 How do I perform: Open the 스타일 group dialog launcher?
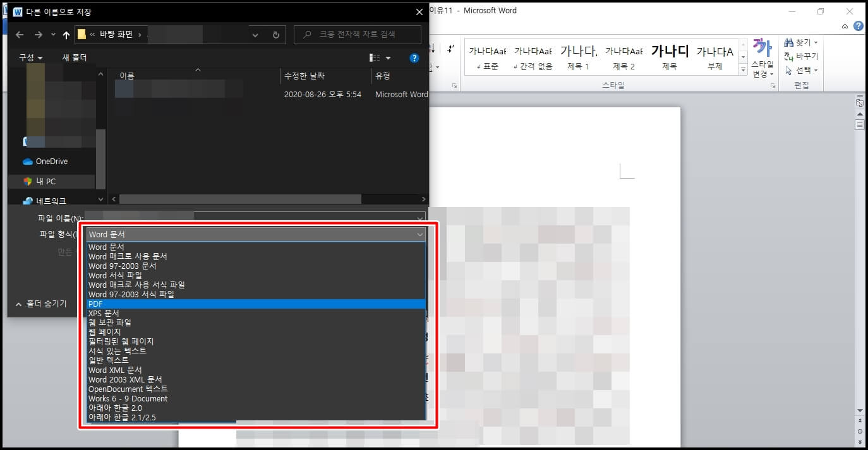click(x=773, y=86)
